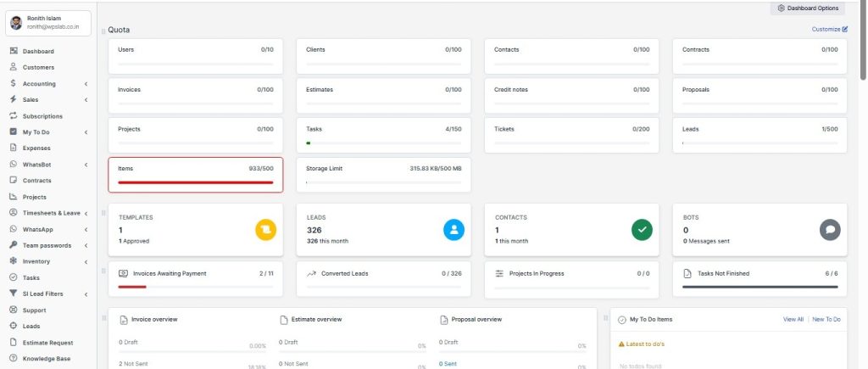Click the Dashboard Options button
868x369 pixels.
click(x=807, y=8)
